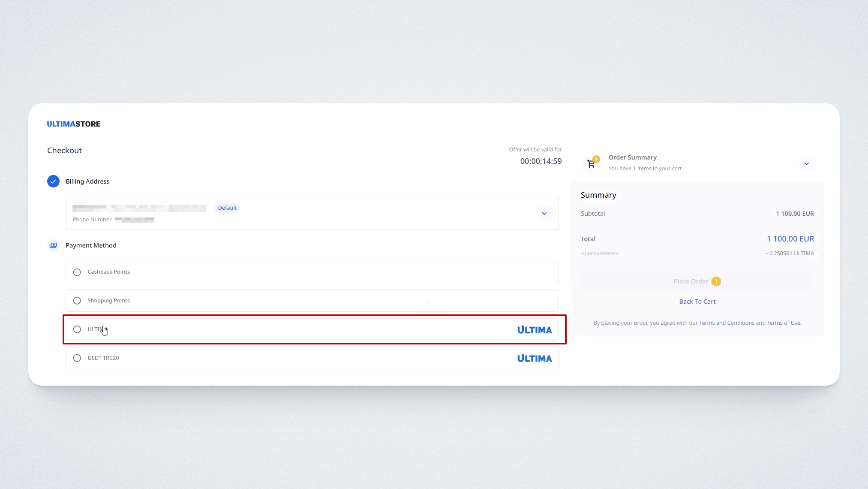Select USDT TRC20 payment option
This screenshot has height=489, width=868.
click(77, 358)
